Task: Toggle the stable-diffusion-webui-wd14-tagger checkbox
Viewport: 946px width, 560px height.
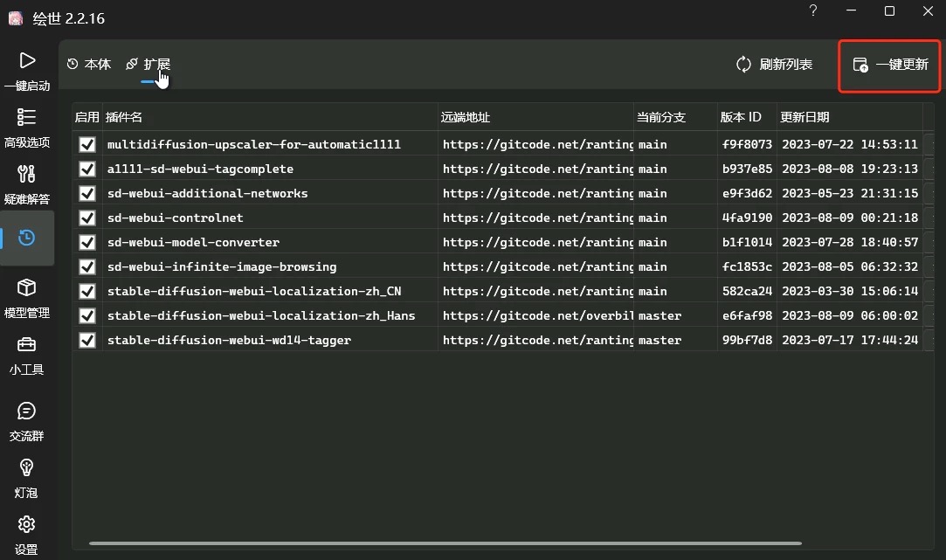Action: (x=86, y=340)
